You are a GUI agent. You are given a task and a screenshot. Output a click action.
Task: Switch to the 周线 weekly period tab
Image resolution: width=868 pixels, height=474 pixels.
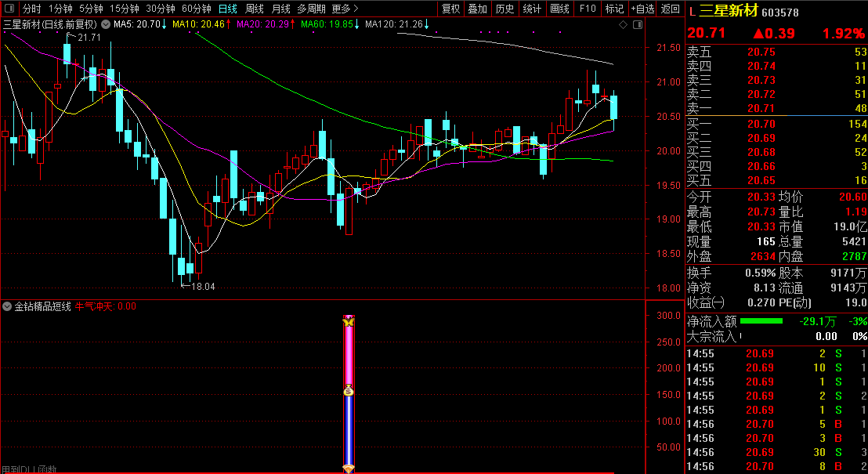(255, 9)
